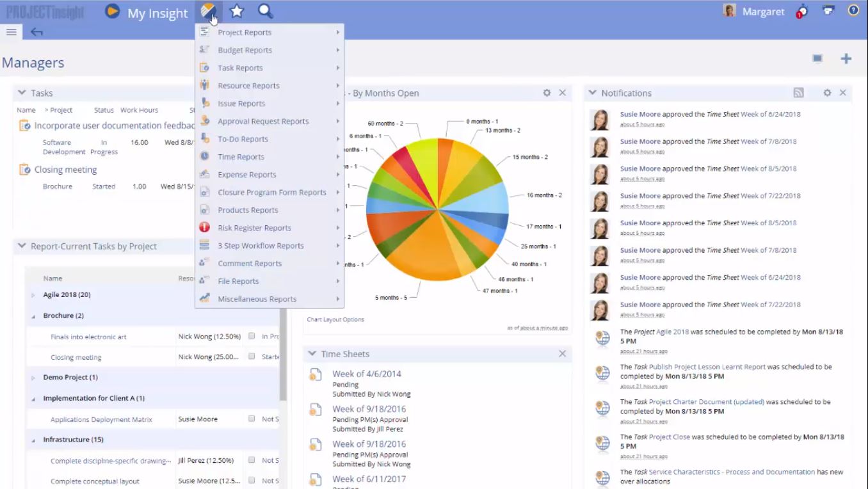Tick checkbox for Complete conceptual layout
This screenshot has height=489, width=868.
[x=252, y=480]
